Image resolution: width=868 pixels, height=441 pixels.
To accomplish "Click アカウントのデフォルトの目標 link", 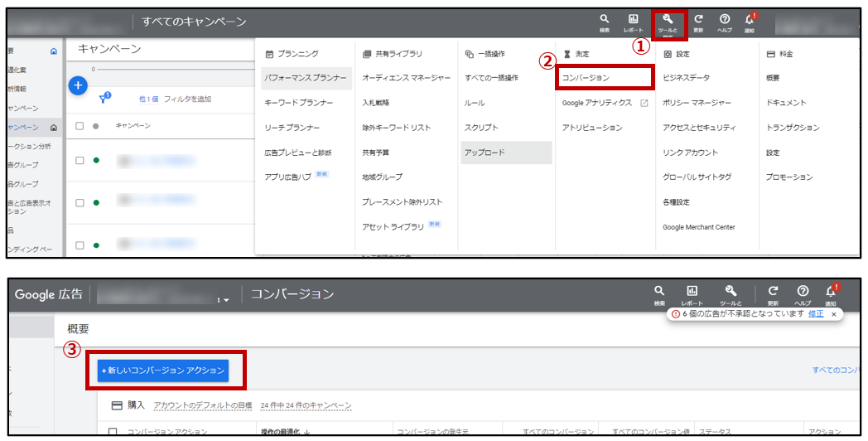I will (x=203, y=406).
